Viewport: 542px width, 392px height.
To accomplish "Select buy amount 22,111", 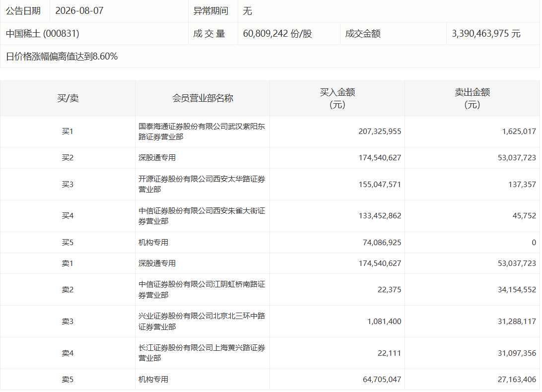I will 389,353.
